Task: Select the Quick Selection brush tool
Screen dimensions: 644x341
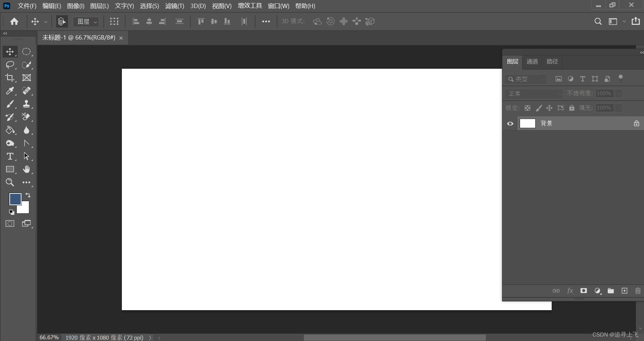Action: coord(27,65)
